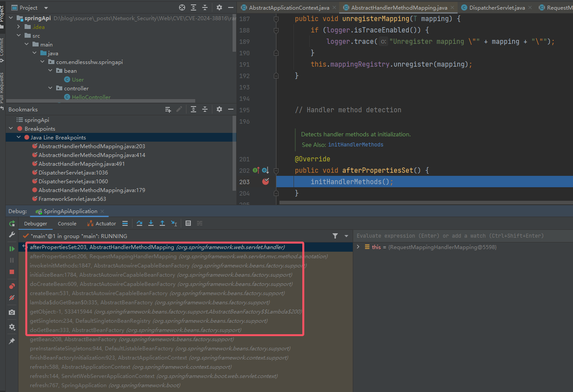Image resolution: width=573 pixels, height=392 pixels.
Task: Select the Debugger tab
Action: pyautogui.click(x=36, y=224)
